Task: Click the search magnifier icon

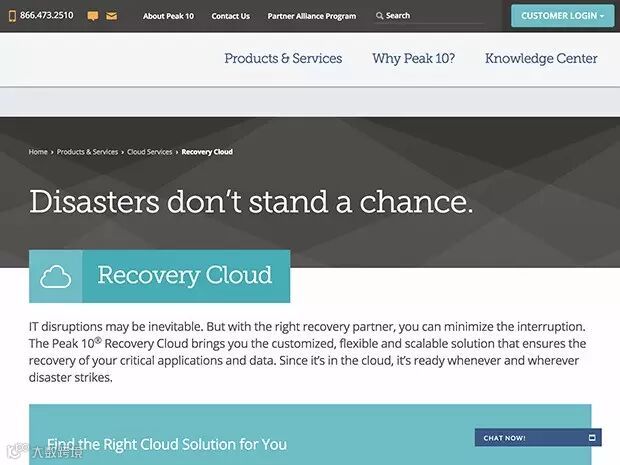Action: click(379, 16)
